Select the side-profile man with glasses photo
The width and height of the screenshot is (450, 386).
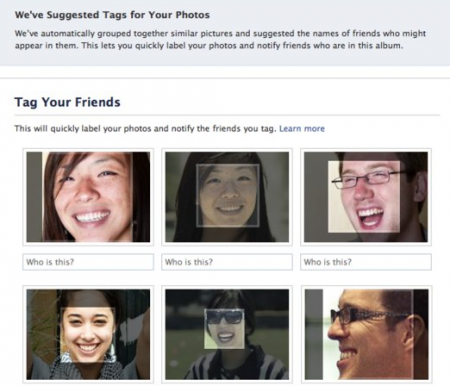pos(366,334)
